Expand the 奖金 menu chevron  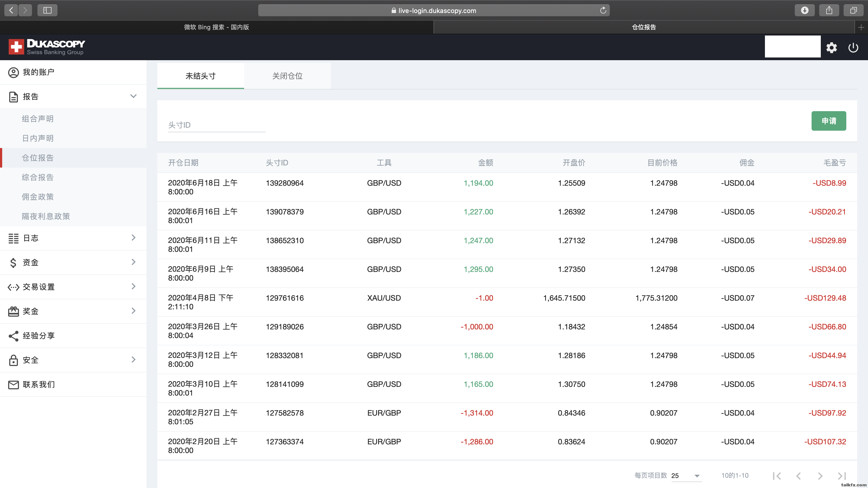(x=133, y=311)
